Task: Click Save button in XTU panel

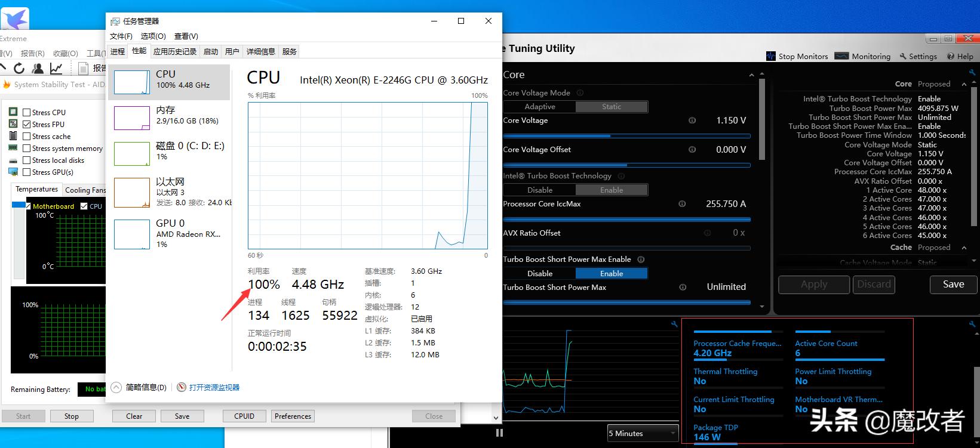Action: [x=953, y=285]
